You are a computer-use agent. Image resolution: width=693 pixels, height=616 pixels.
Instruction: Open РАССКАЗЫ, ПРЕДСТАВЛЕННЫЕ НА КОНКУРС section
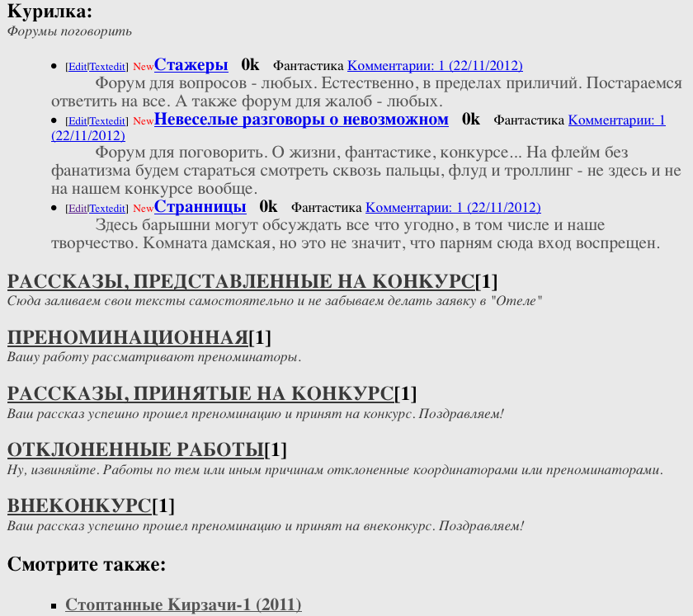(241, 282)
